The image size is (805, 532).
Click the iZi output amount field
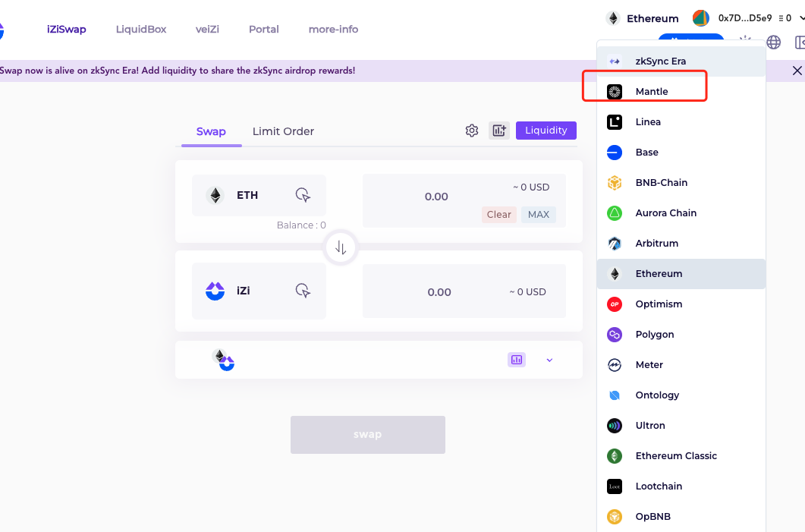(464, 291)
